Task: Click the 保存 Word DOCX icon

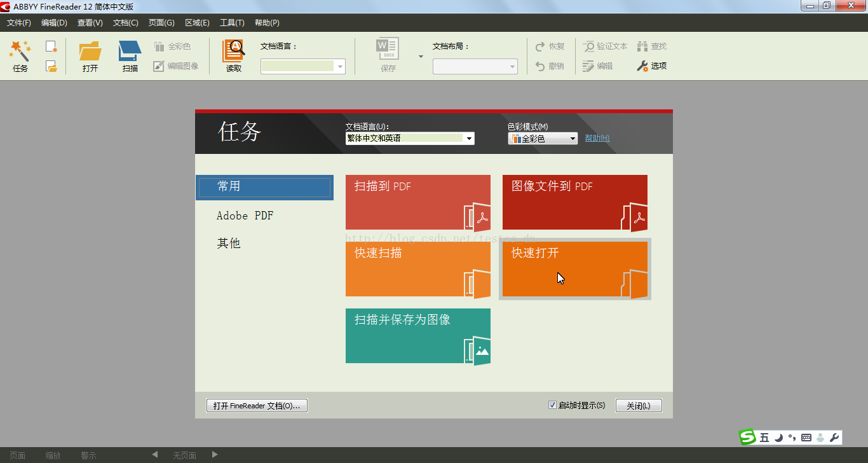Action: tap(388, 50)
